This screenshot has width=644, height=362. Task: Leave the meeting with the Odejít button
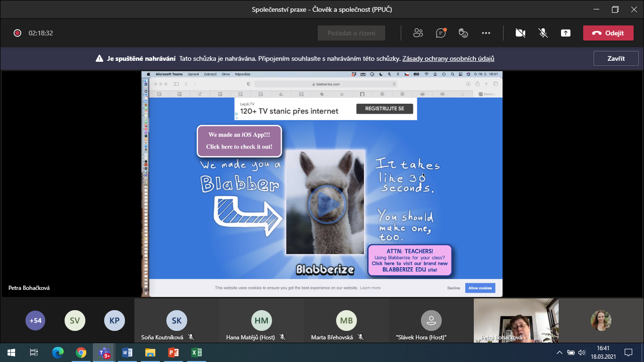click(608, 33)
